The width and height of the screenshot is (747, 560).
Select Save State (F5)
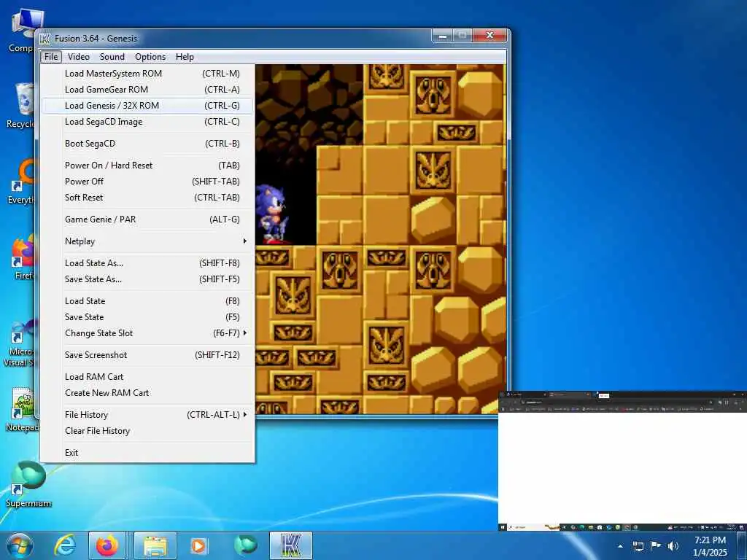click(x=147, y=317)
